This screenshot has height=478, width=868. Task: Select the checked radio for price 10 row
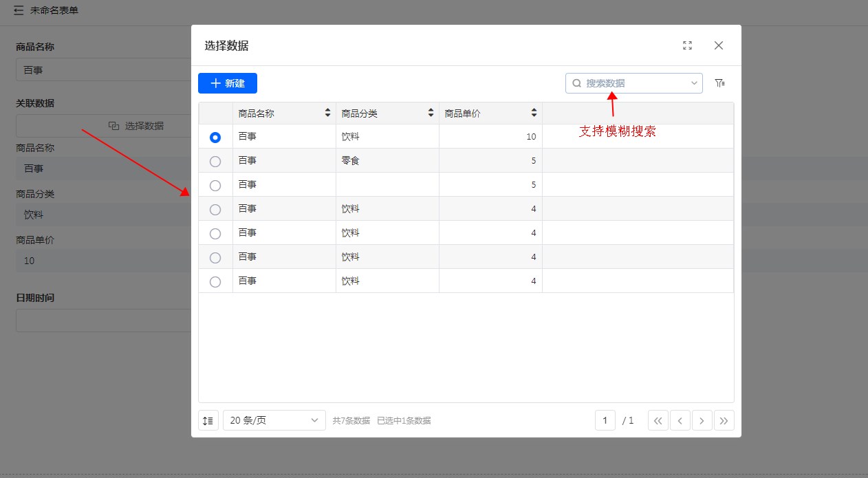215,138
